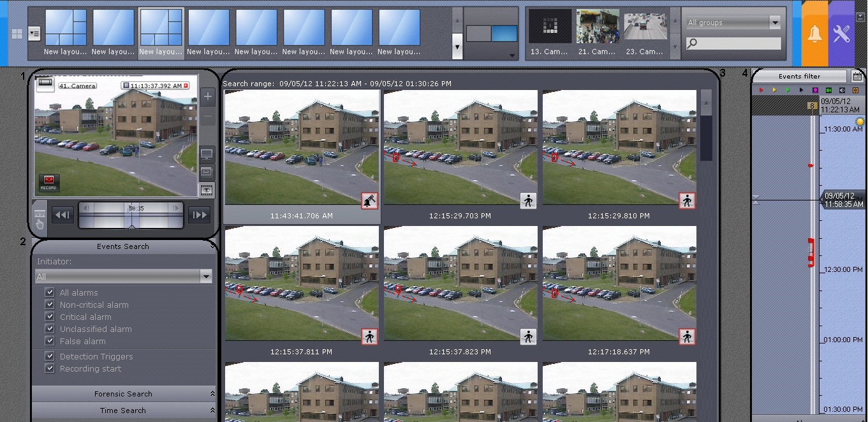Screen dimensions: 868x422
Task: Expand the Forensic Search section
Action: click(x=124, y=394)
